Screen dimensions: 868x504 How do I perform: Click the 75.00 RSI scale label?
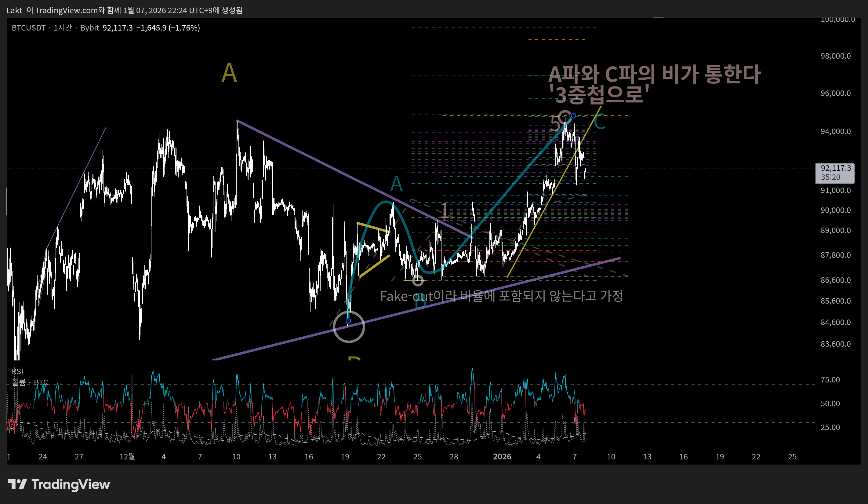[x=830, y=380]
